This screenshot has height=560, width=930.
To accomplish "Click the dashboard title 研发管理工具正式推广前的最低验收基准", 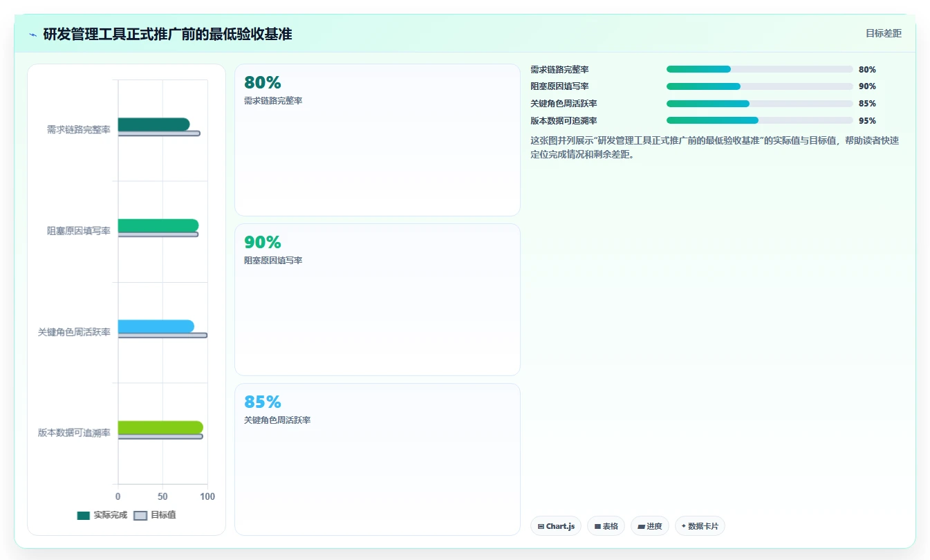I will pyautogui.click(x=167, y=34).
